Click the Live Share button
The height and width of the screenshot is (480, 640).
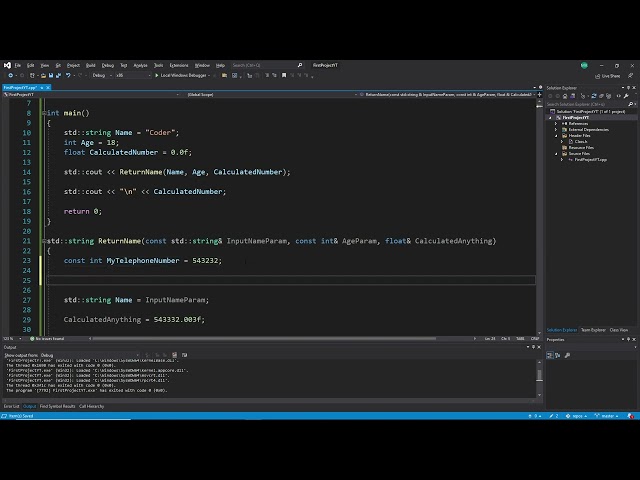pyautogui.click(x=607, y=76)
